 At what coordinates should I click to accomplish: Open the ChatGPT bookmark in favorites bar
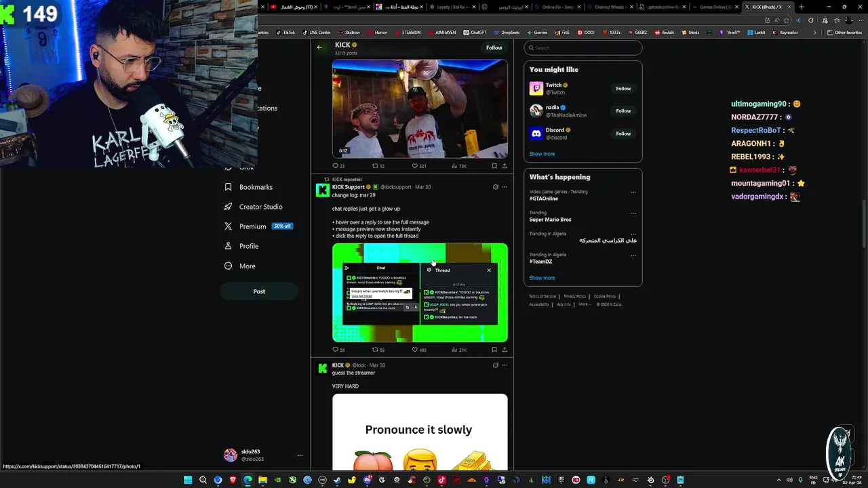[x=475, y=33]
